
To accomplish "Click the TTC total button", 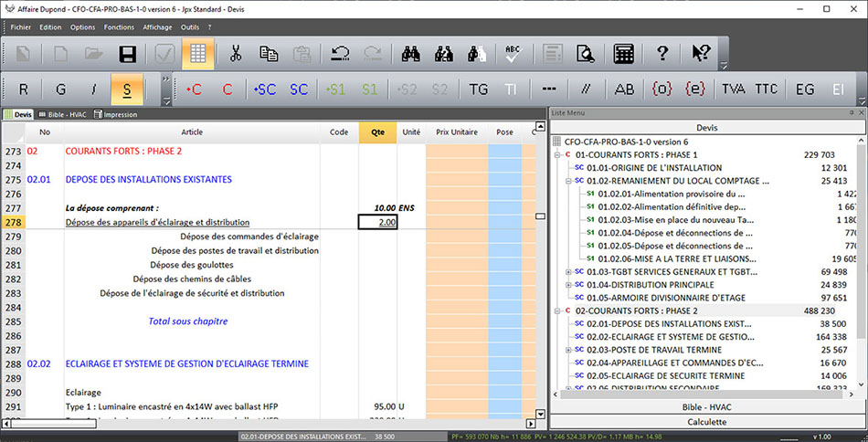I will pos(767,89).
